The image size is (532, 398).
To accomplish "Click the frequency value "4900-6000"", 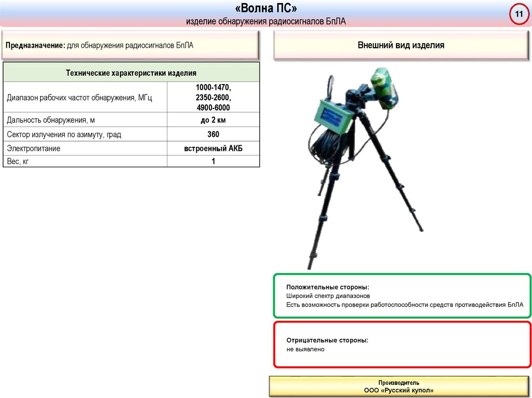I will click(213, 107).
